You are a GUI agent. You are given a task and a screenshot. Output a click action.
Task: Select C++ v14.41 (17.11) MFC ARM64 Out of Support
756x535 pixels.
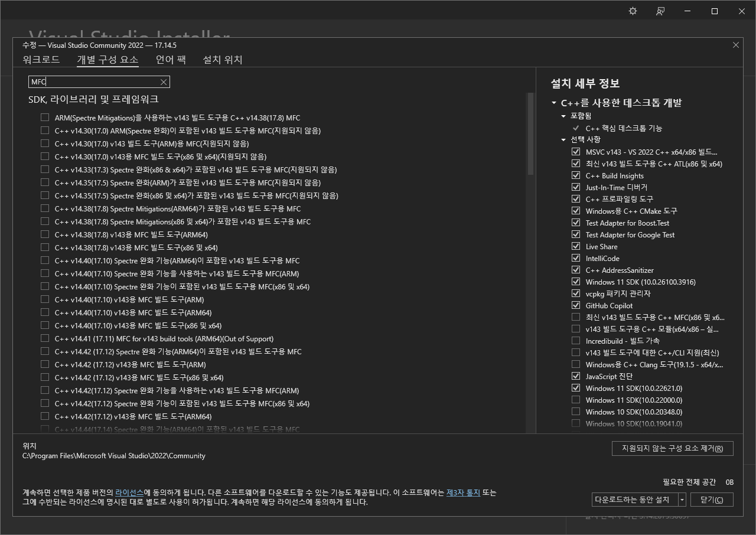point(45,338)
